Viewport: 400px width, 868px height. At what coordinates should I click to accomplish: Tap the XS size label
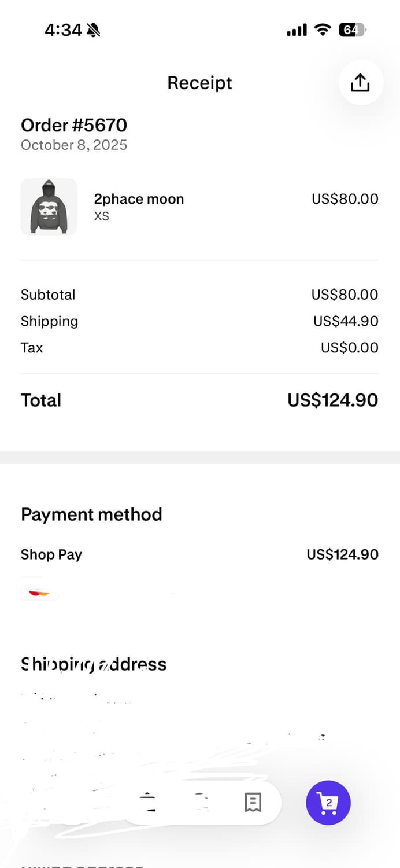[x=102, y=216]
